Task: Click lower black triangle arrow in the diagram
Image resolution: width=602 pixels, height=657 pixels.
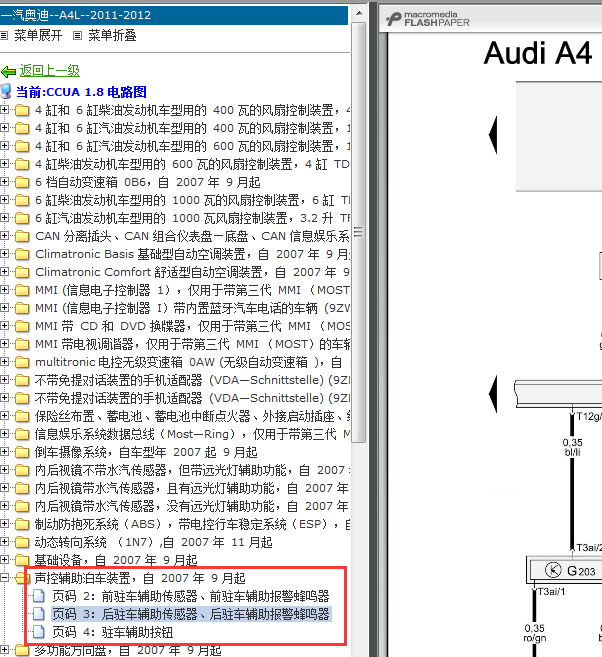Action: pos(493,394)
